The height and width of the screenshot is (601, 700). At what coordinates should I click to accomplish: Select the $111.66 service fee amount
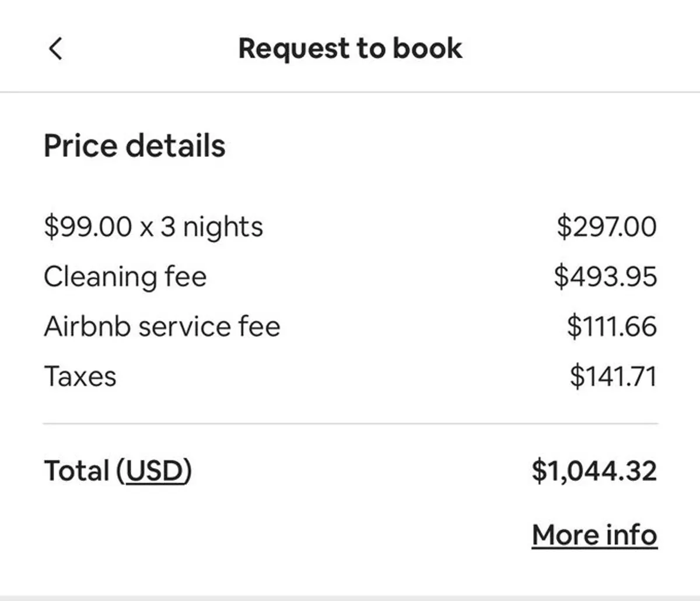coord(611,326)
